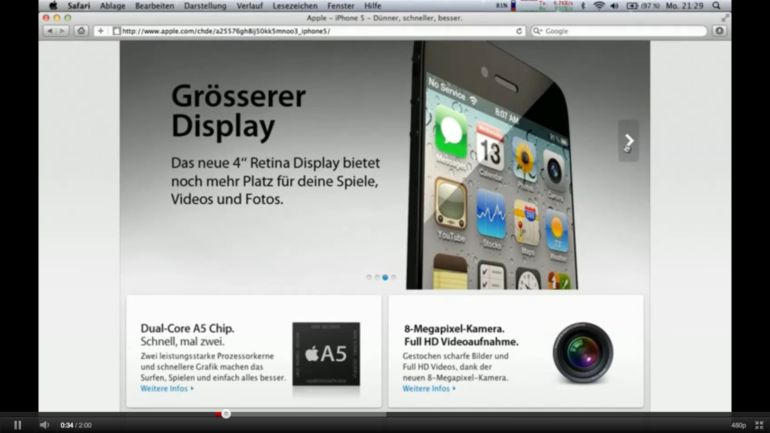Open the Hilfe menu
The image size is (770, 433).
click(373, 6)
